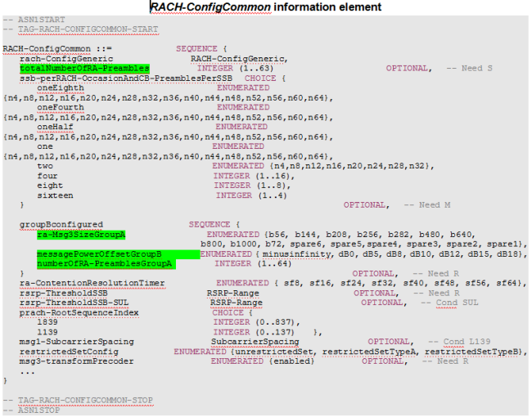Click the 'eight' choice name
The width and height of the screenshot is (532, 417).
coord(50,186)
